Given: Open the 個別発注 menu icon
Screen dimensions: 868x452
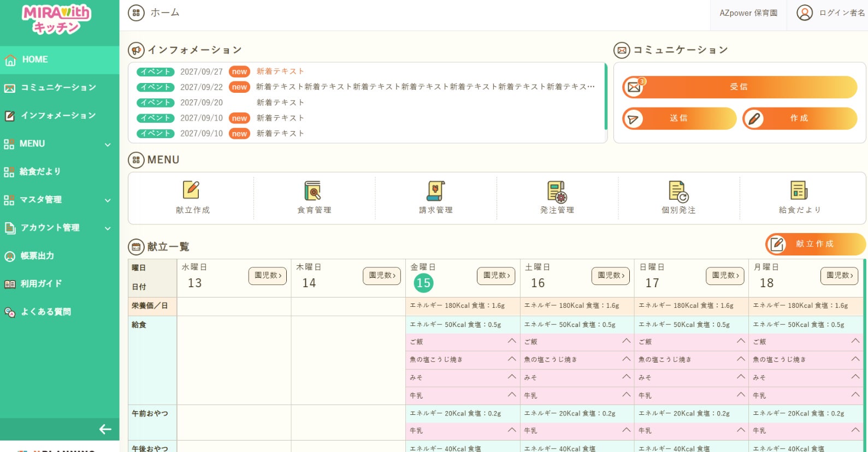Looking at the screenshot, I should pos(678,192).
